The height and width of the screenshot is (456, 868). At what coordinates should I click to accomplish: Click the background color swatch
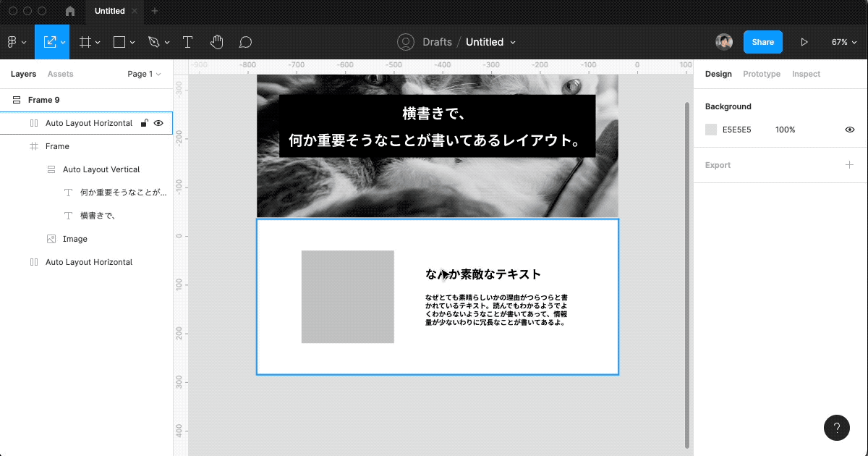click(x=711, y=130)
